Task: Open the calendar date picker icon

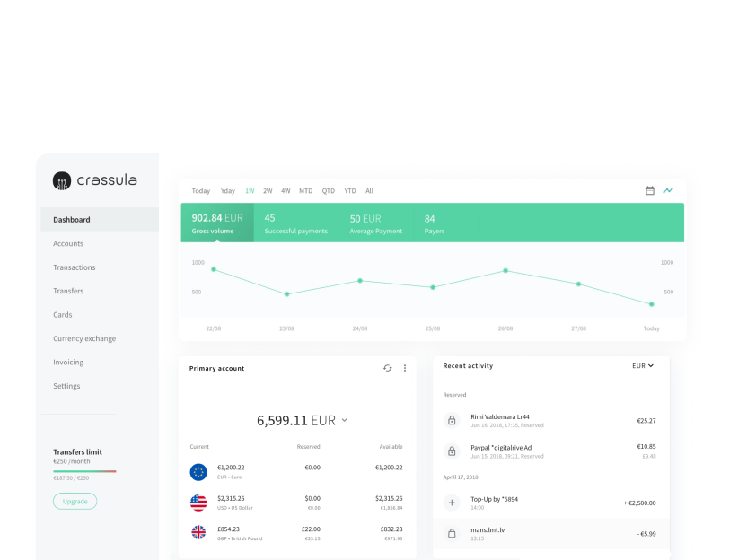Action: (x=650, y=191)
